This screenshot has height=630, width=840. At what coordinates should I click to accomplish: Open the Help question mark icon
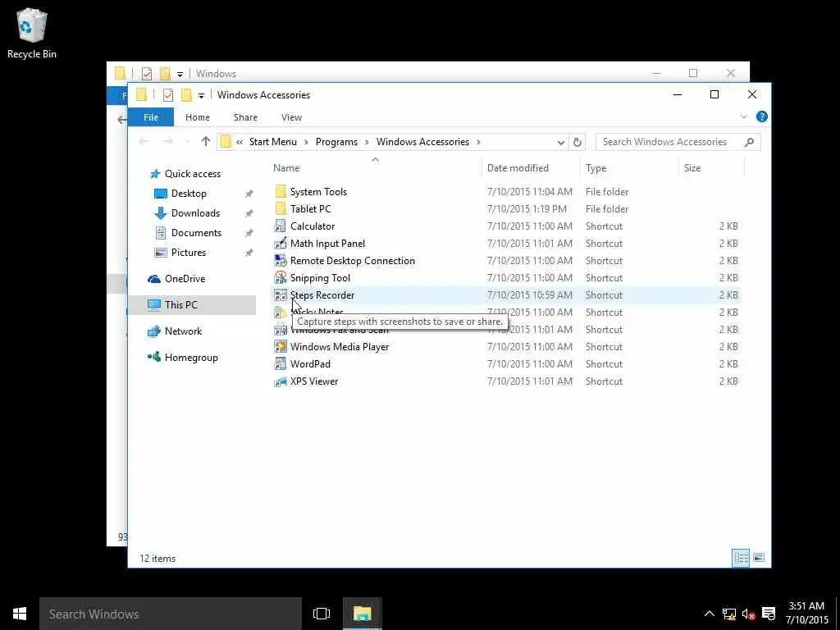click(x=761, y=116)
